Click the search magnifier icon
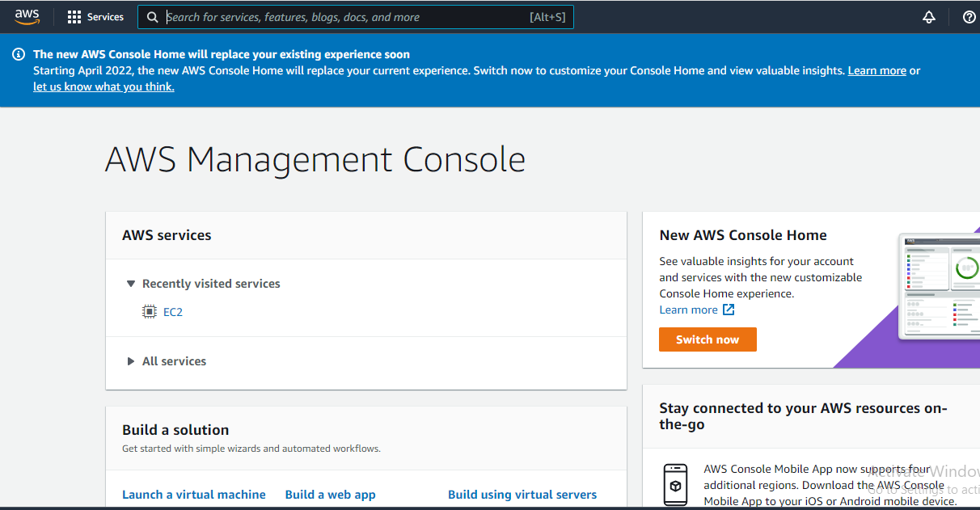The image size is (980, 510). pos(153,16)
